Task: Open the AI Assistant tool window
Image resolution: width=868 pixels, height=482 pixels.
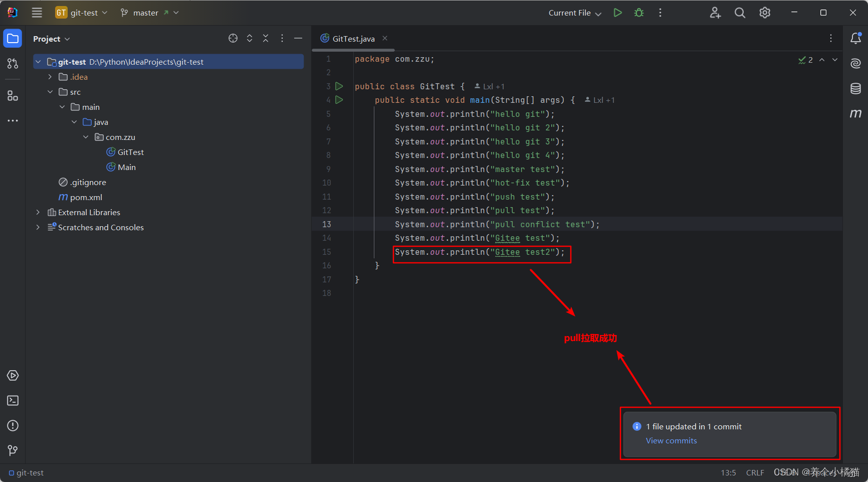Action: [856, 63]
